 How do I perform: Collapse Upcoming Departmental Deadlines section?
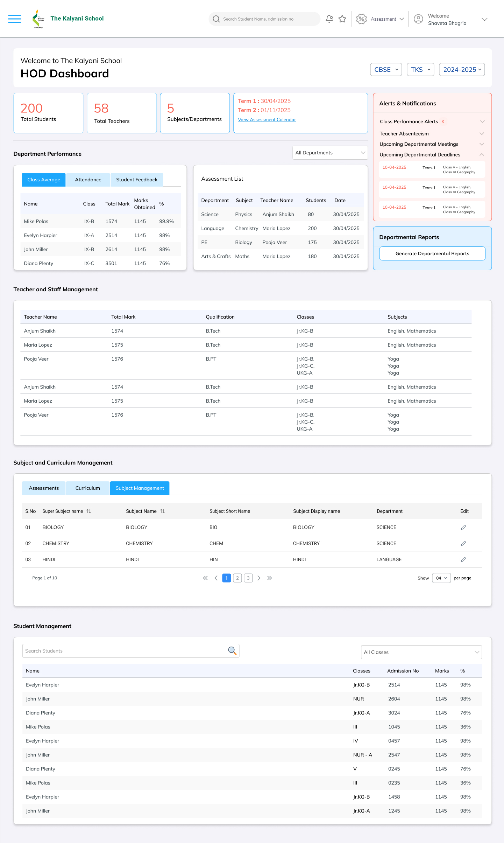(x=482, y=155)
